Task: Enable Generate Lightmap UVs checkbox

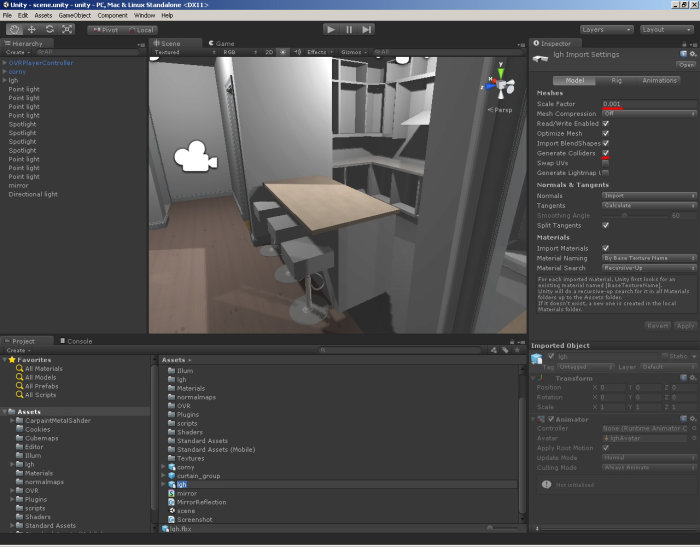Action: [605, 173]
